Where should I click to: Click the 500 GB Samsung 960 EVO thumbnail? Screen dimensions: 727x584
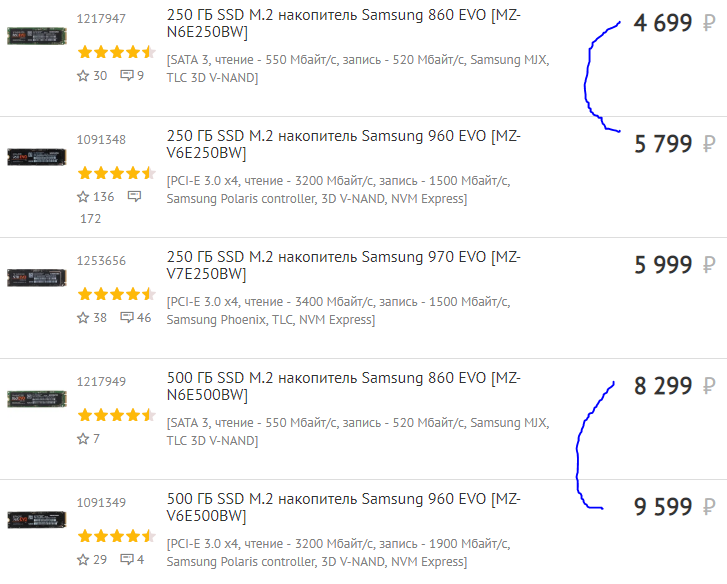(36, 519)
